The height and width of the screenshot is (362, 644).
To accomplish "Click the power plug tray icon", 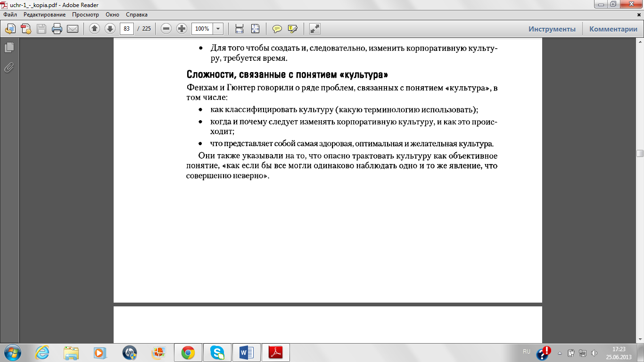I will point(571,353).
